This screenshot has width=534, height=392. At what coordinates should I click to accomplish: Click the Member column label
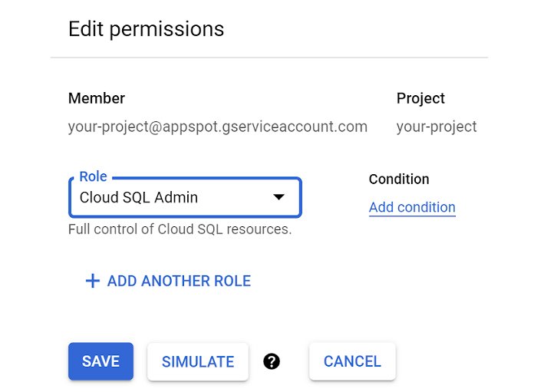point(97,98)
